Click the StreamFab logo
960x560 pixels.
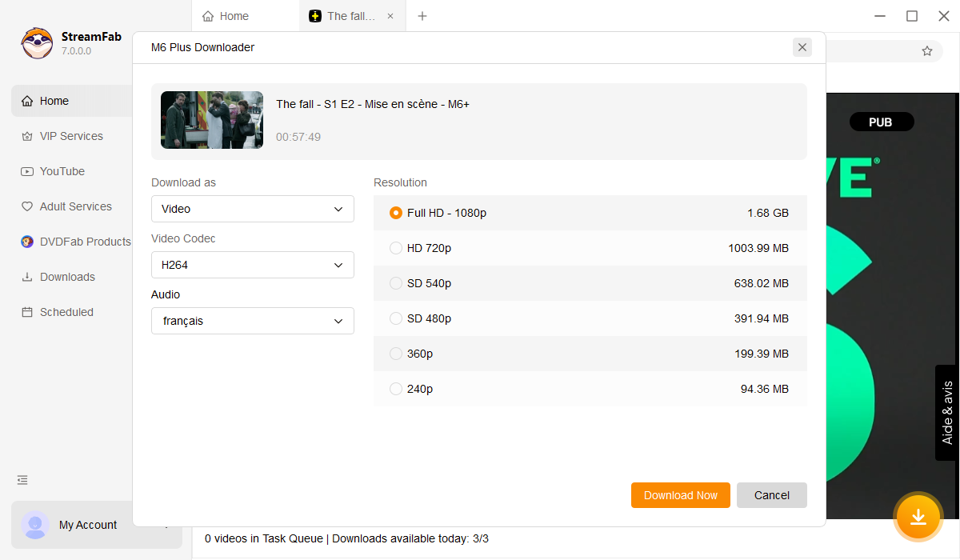coord(37,44)
